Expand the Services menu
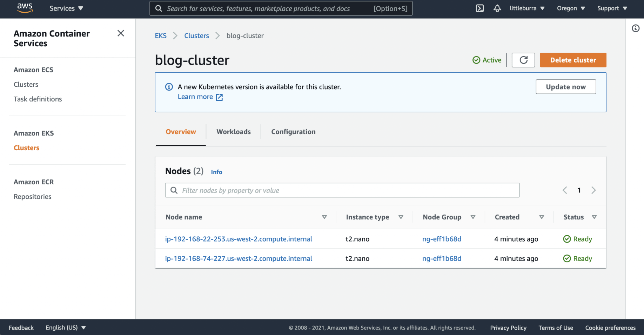 point(66,8)
